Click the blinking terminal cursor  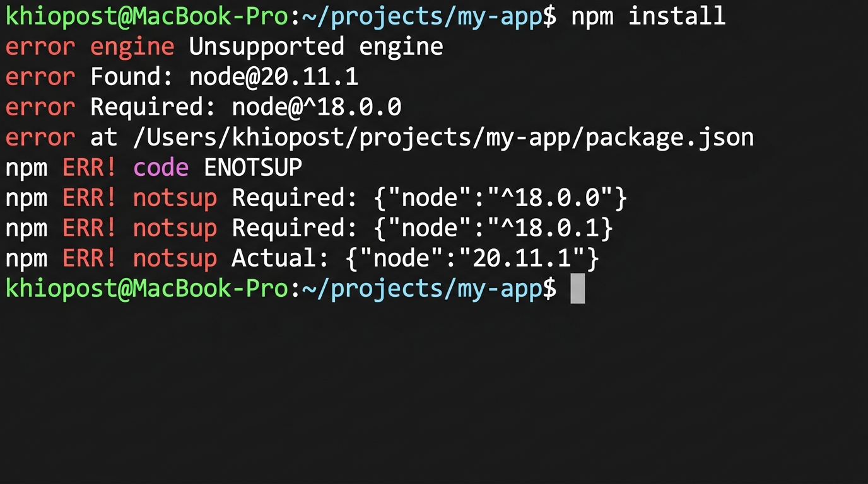577,288
